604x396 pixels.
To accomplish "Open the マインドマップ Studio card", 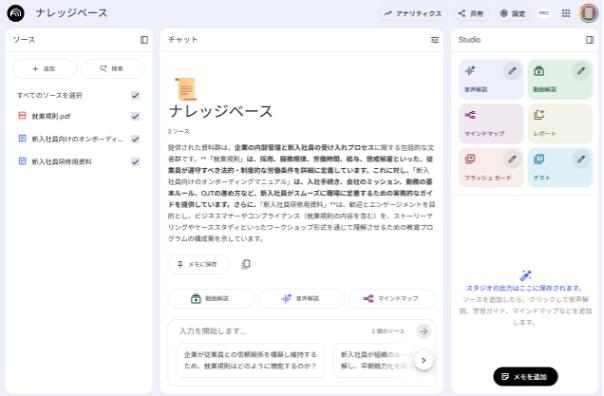I will (491, 124).
